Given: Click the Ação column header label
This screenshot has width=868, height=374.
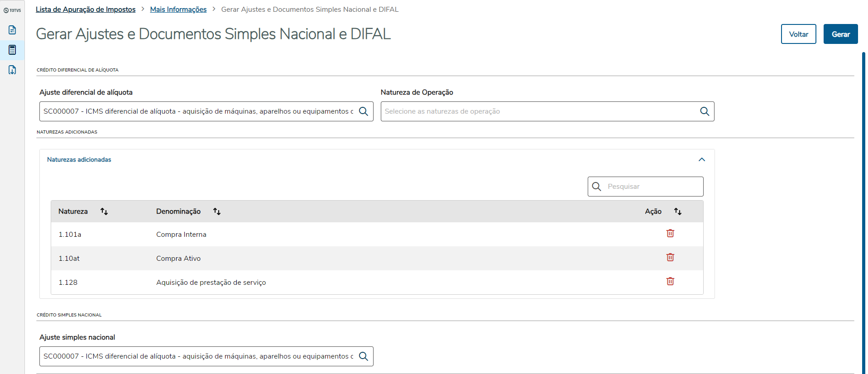Looking at the screenshot, I should [653, 211].
